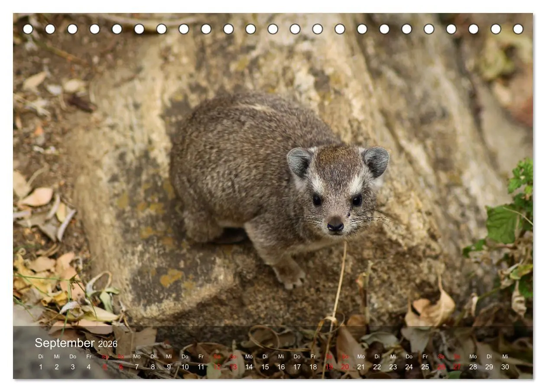Click date 25 under Fr
Image resolution: width=546 pixels, height=392 pixels.
(425, 367)
